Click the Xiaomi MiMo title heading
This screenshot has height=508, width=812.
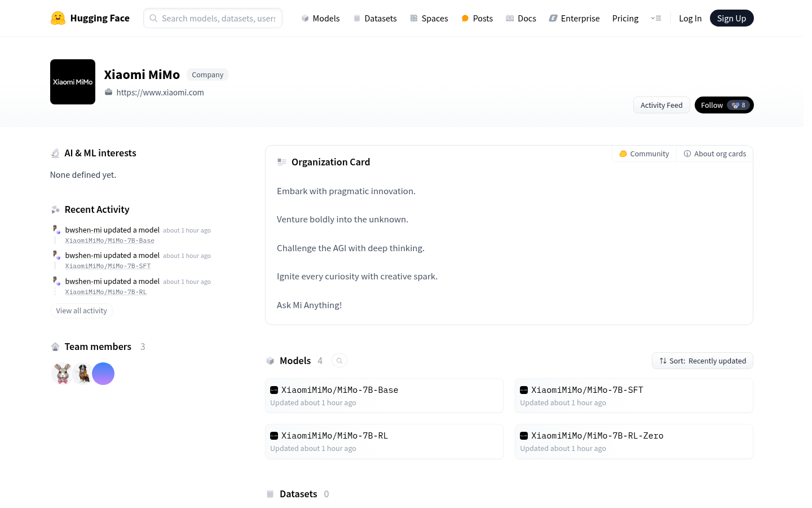142,75
